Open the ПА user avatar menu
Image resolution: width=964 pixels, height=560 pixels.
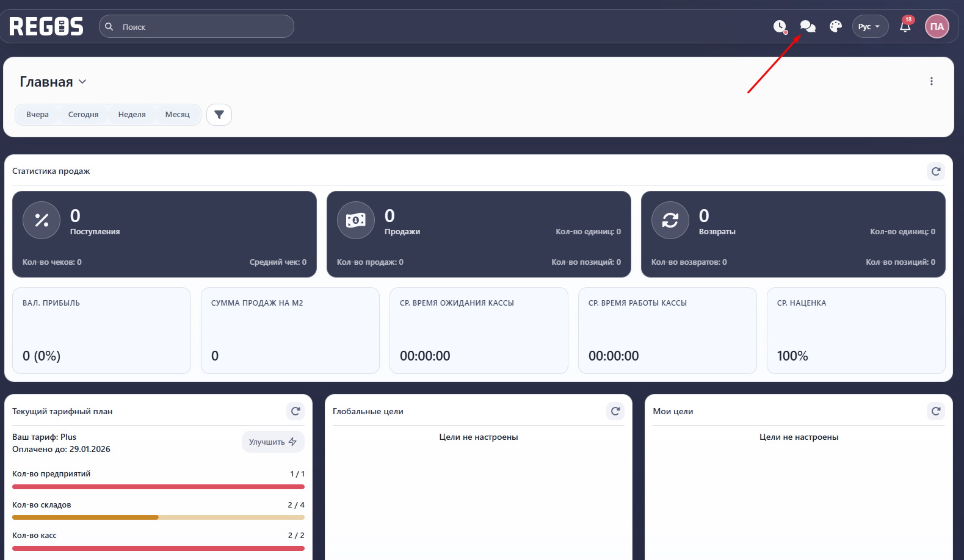tap(937, 26)
